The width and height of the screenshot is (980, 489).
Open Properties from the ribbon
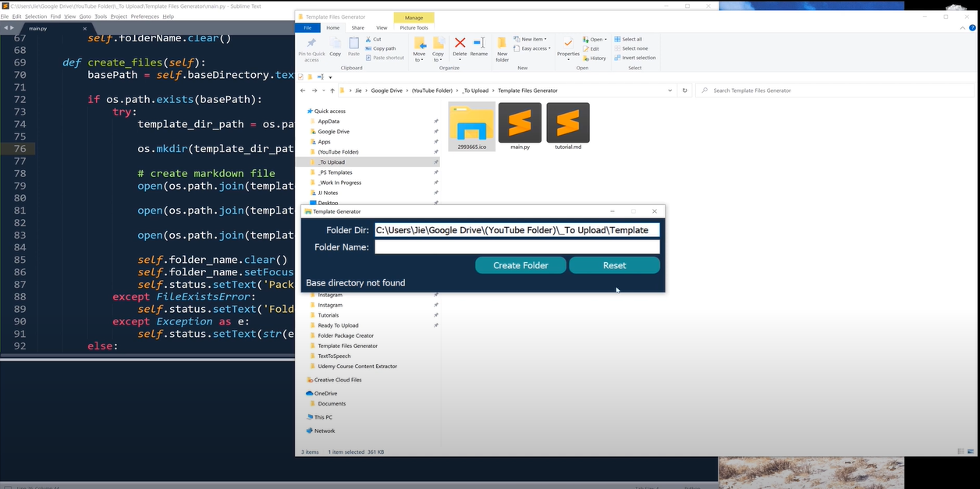[568, 46]
